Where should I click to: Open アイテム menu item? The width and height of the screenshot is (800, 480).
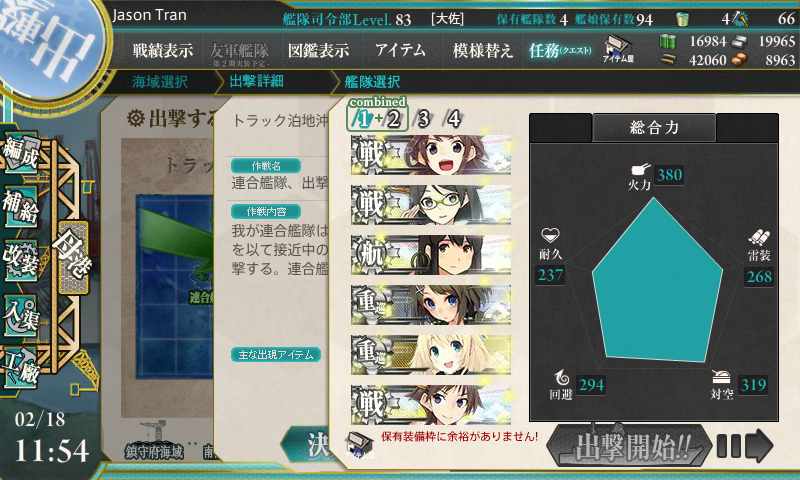401,50
